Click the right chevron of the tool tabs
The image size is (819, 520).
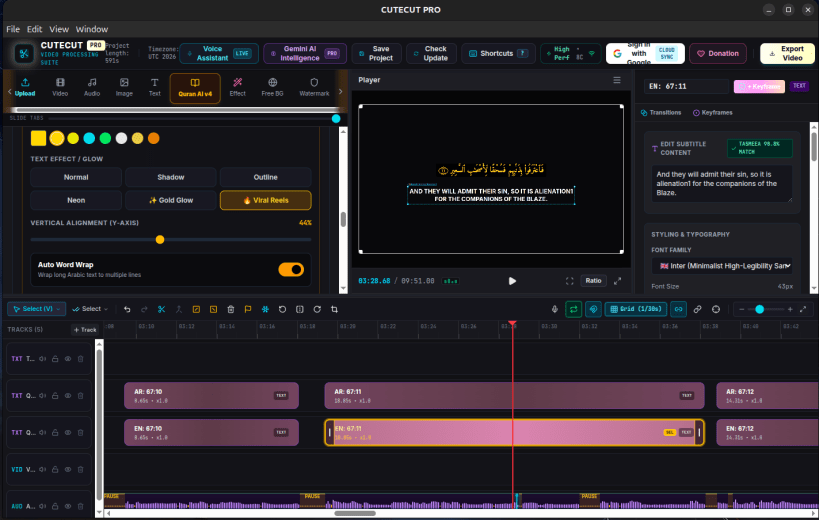[x=341, y=91]
